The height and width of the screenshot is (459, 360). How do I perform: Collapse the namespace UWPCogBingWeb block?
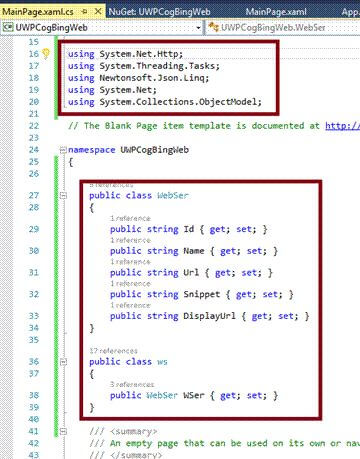[x=63, y=150]
